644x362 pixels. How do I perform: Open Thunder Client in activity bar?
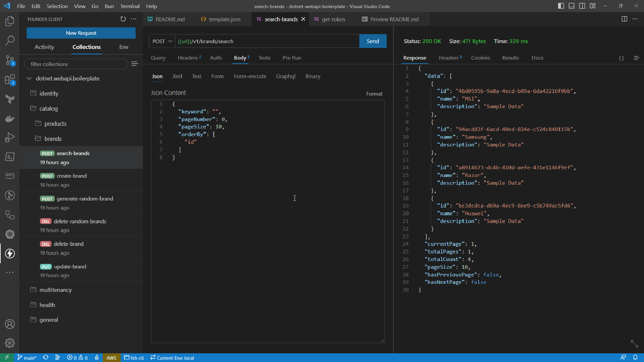10,254
